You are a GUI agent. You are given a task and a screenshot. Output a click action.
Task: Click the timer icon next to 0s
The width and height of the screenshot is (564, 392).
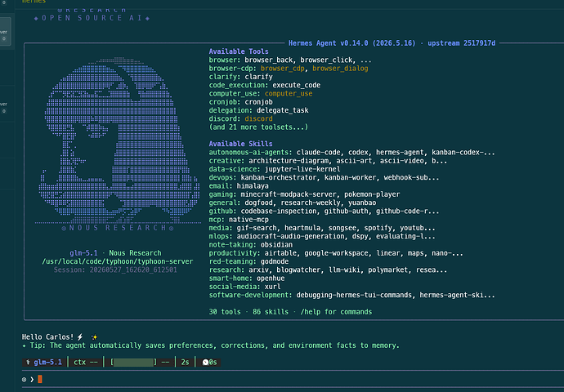click(205, 362)
